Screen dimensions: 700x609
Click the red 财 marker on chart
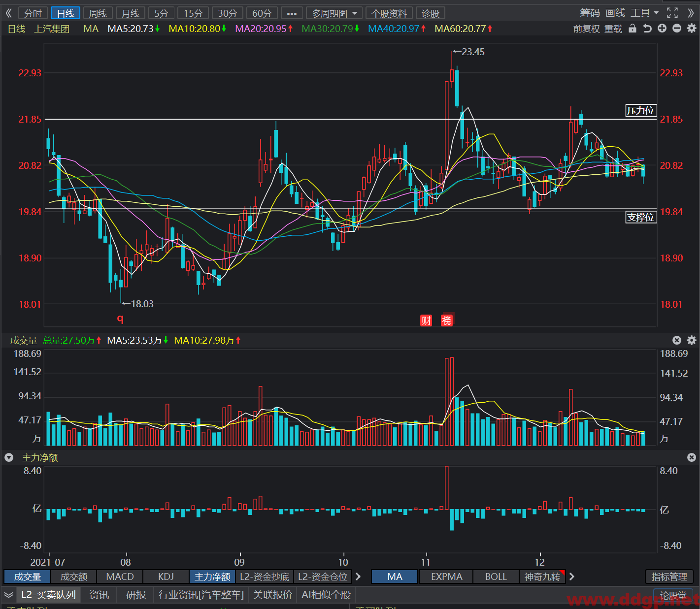point(426,321)
